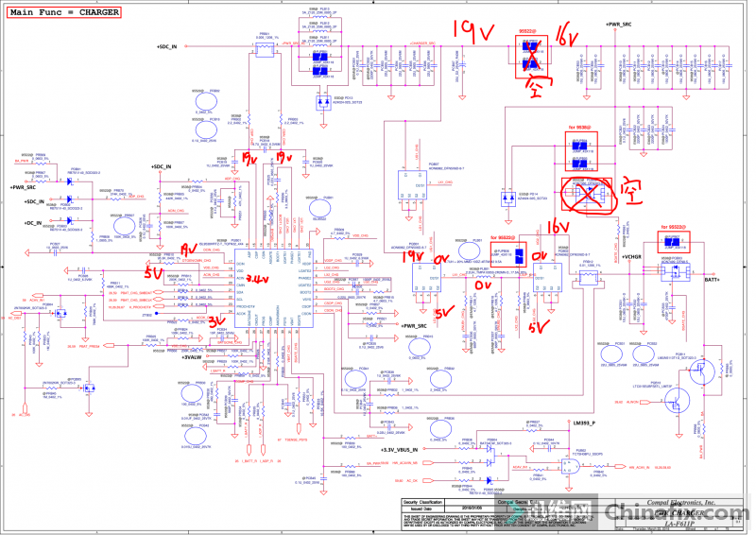756x535 pixels.
Task: Select the 'for 9538@' note text
Action: pos(579,128)
